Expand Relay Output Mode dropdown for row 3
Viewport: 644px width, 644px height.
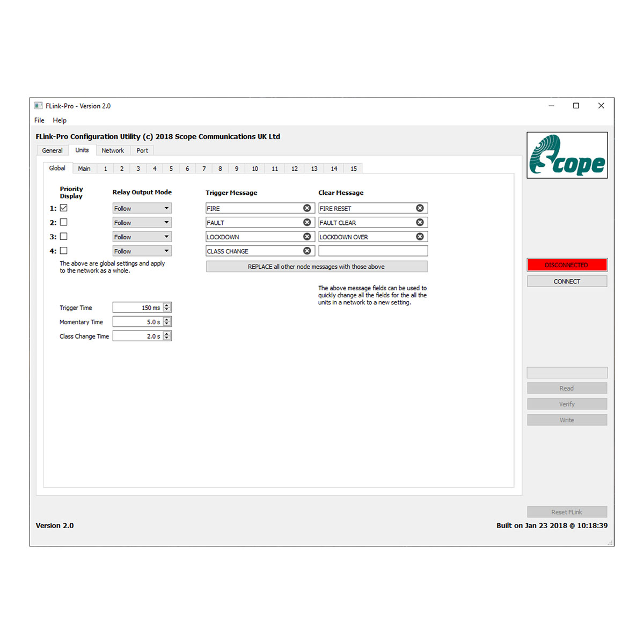point(142,237)
